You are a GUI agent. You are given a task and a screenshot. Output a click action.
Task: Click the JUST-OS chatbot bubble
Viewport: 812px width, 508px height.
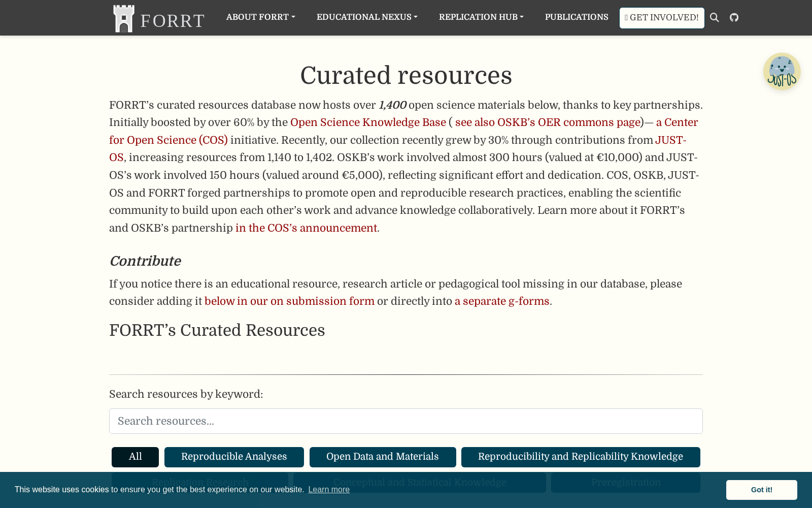[x=782, y=71]
